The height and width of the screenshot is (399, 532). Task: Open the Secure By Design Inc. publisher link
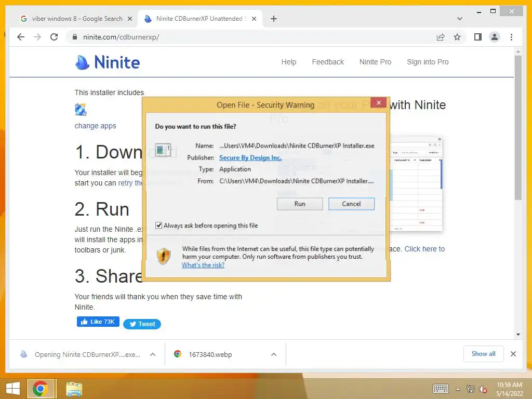[250, 157]
